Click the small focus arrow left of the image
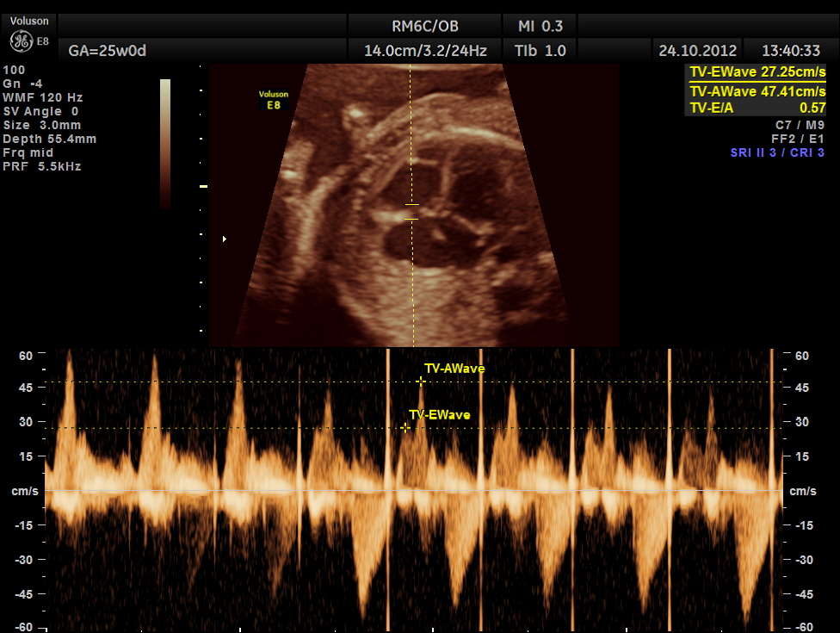The height and width of the screenshot is (633, 840). 225,239
